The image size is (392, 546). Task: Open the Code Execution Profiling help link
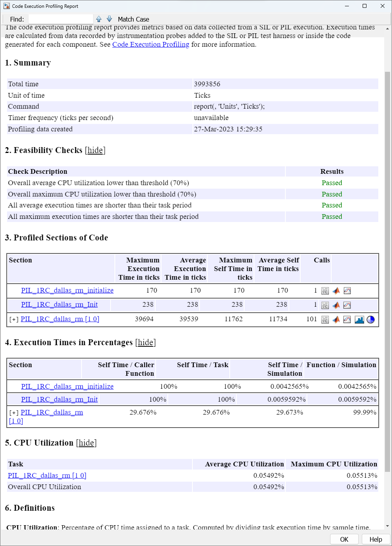(151, 44)
